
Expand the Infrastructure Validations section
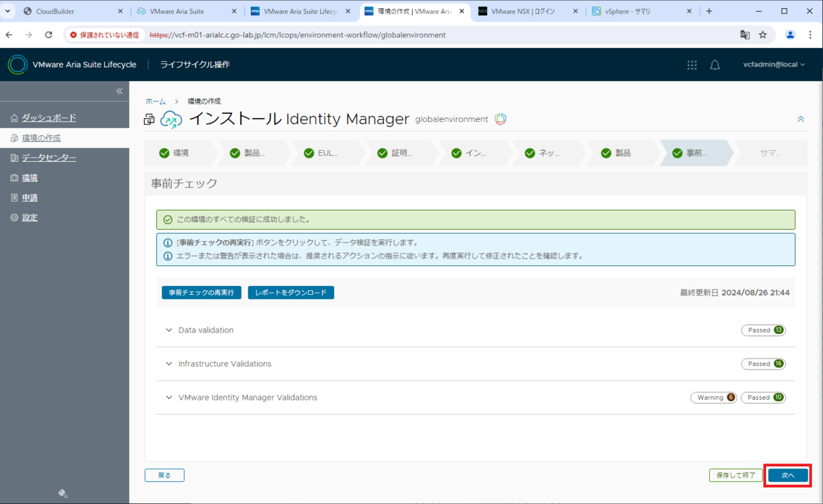pos(169,363)
